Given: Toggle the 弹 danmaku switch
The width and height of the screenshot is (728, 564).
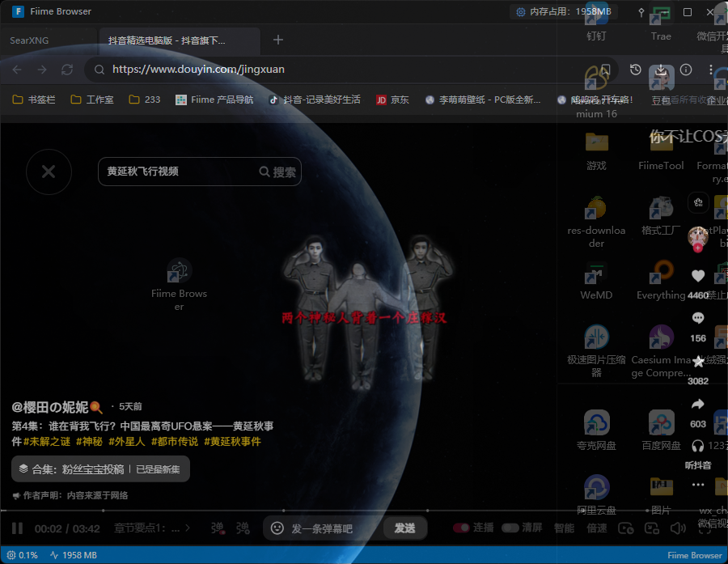Looking at the screenshot, I should click(217, 528).
